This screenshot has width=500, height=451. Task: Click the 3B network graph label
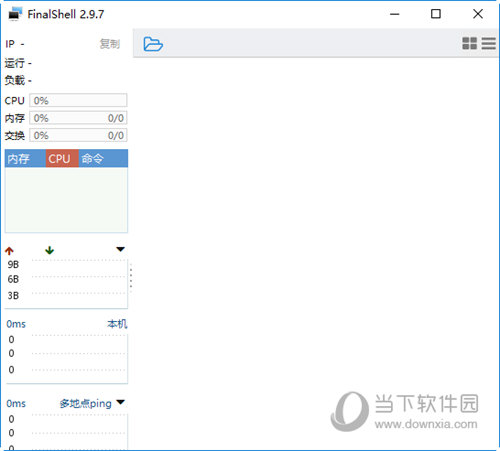(13, 295)
